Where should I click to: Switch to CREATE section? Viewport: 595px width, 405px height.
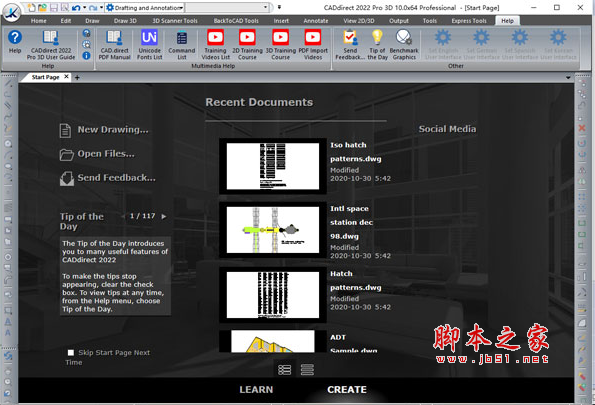coord(347,389)
